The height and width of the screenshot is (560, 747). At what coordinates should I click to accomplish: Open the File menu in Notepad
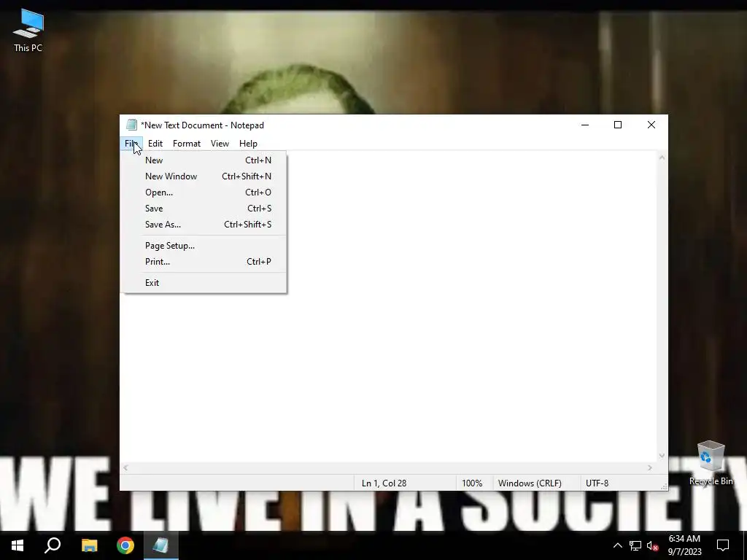click(x=131, y=144)
